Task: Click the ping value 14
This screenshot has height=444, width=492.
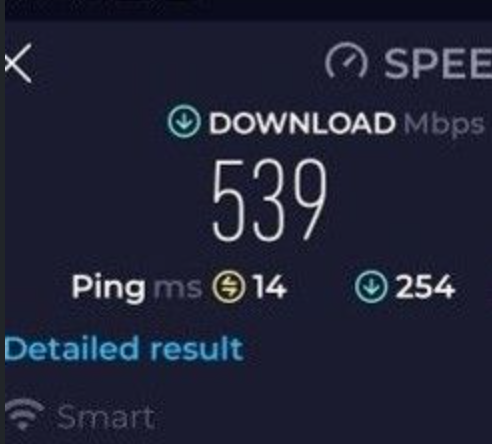Action: (270, 287)
